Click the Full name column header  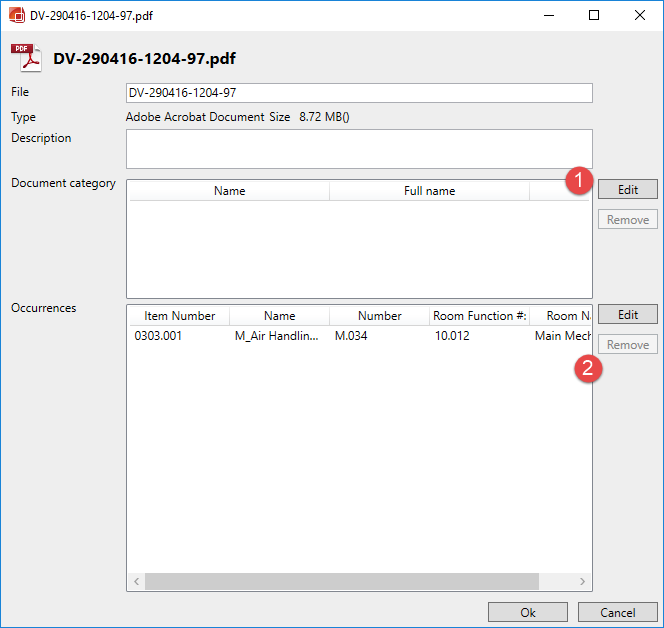pos(429,191)
